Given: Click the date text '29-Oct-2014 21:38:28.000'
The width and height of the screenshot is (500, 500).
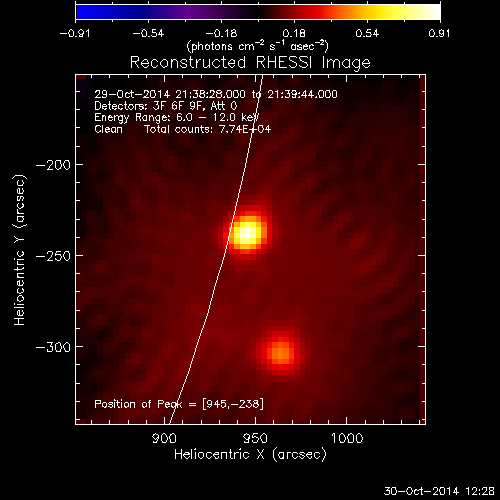Looking at the screenshot, I should 170,94.
